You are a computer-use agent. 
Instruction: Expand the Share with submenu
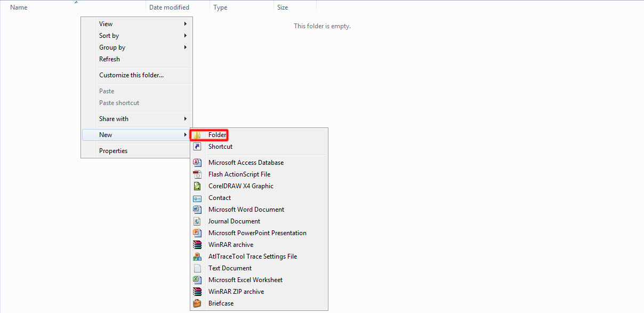114,119
